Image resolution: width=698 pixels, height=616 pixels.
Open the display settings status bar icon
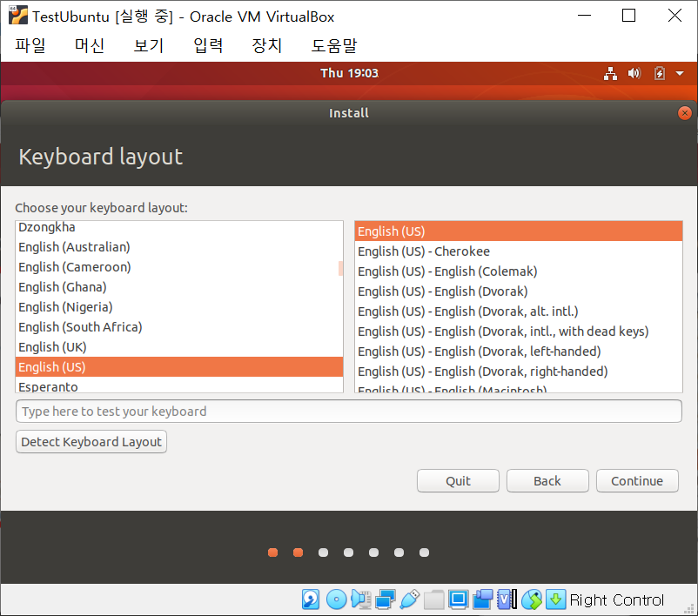tap(458, 599)
